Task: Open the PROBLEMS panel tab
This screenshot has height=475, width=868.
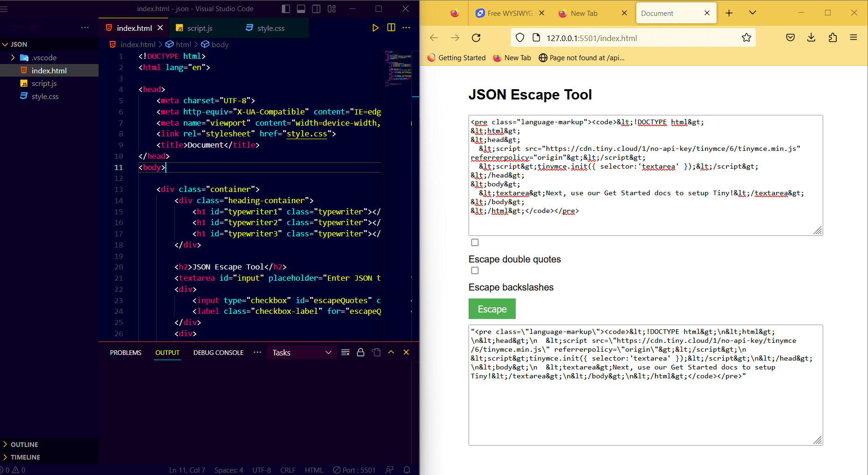Action: (126, 353)
